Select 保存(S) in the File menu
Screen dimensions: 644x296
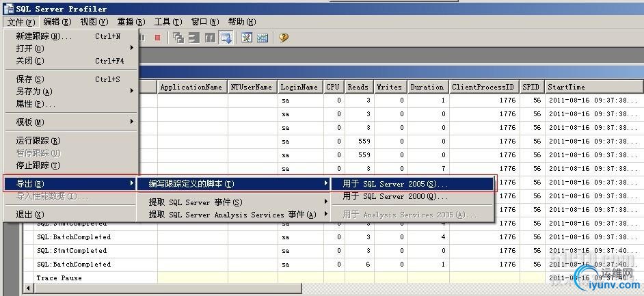(x=70, y=79)
